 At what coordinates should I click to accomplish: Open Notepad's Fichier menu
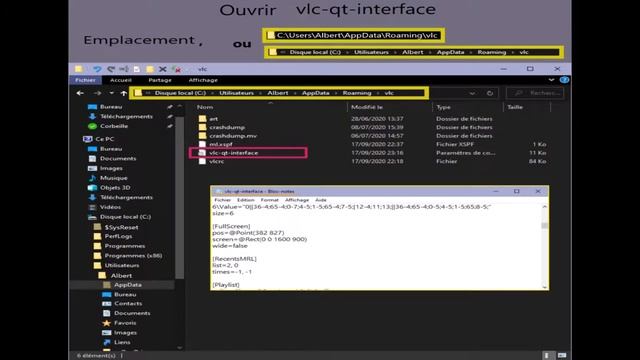[222, 200]
